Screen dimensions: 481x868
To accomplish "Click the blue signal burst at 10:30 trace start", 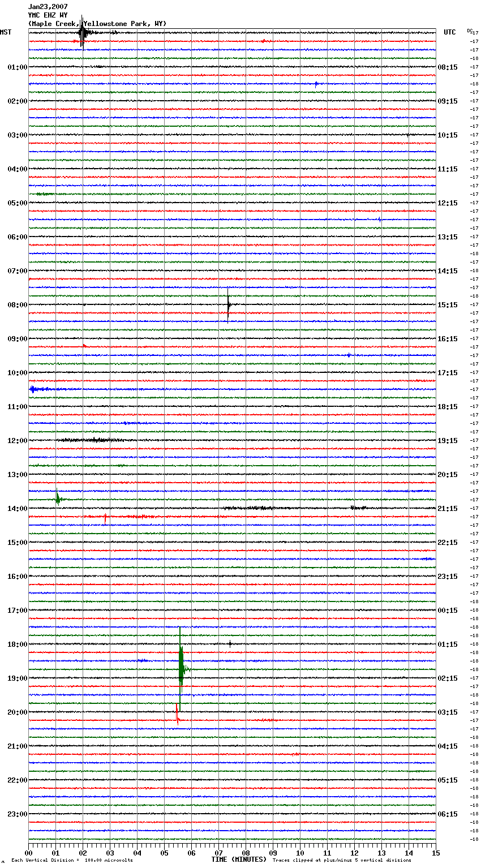I will tap(35, 389).
